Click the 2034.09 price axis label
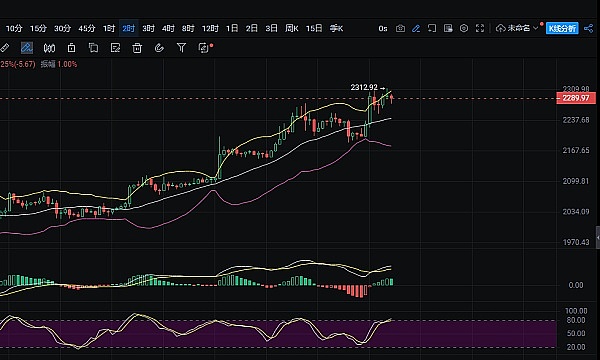Screen dimensions: 600x360 tap(576, 212)
